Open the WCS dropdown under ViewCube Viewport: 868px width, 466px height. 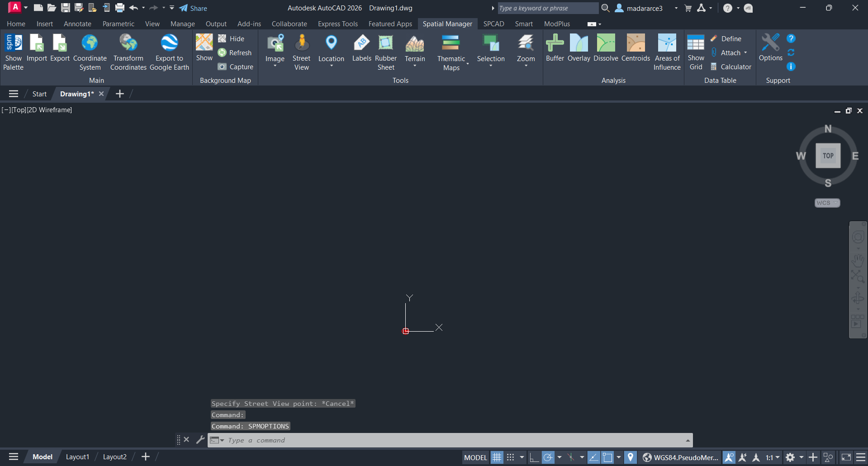coord(827,203)
